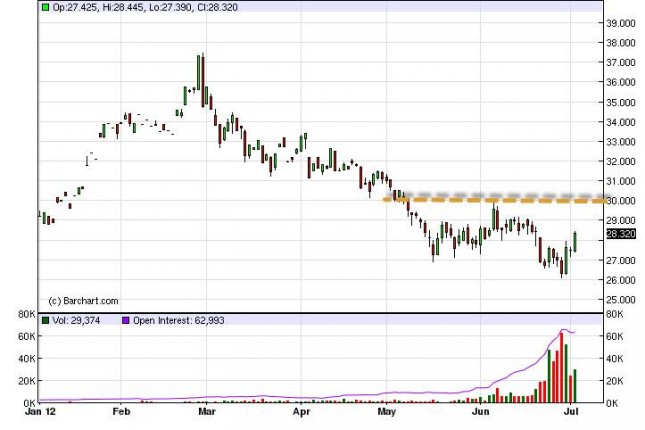Click the 37.000 price axis label
Viewport: 645px width, 430px height.
pos(621,63)
